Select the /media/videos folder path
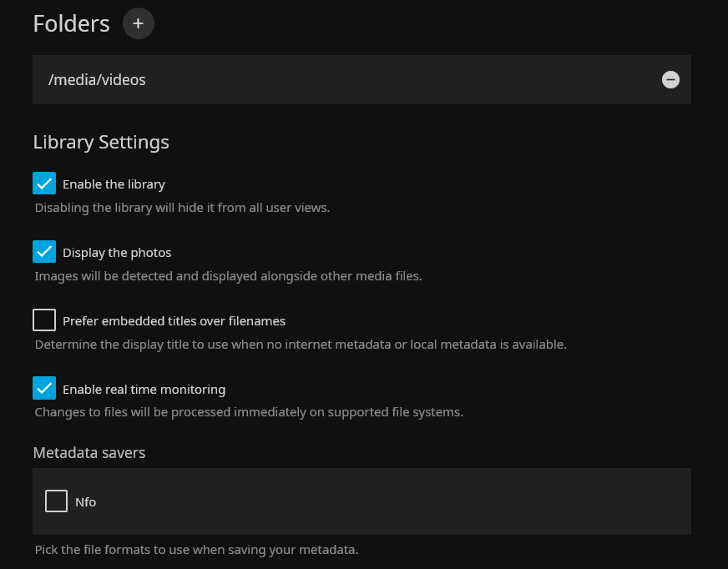This screenshot has height=569, width=728. (x=98, y=80)
